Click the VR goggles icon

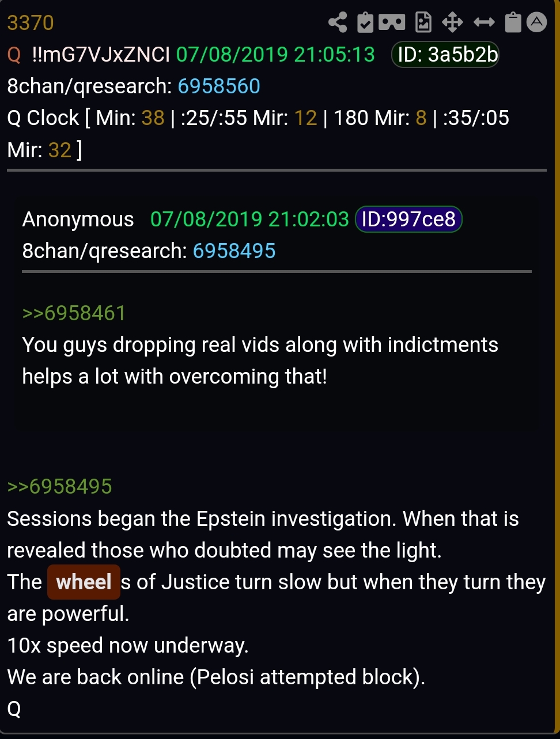(392, 22)
